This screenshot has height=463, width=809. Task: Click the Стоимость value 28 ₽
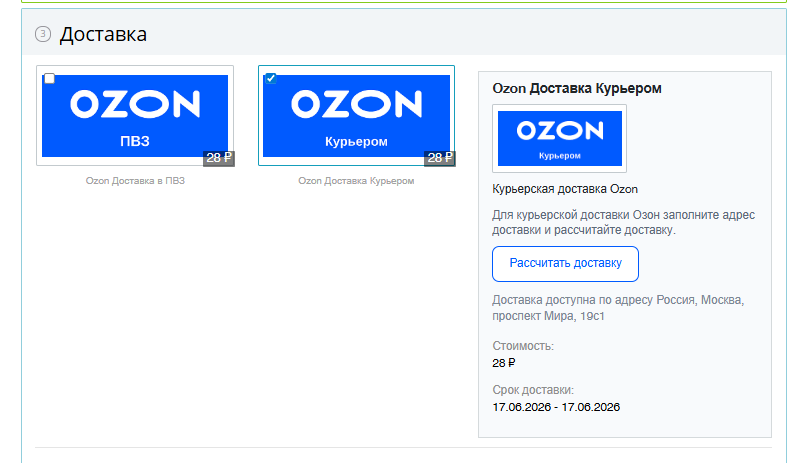(x=504, y=363)
